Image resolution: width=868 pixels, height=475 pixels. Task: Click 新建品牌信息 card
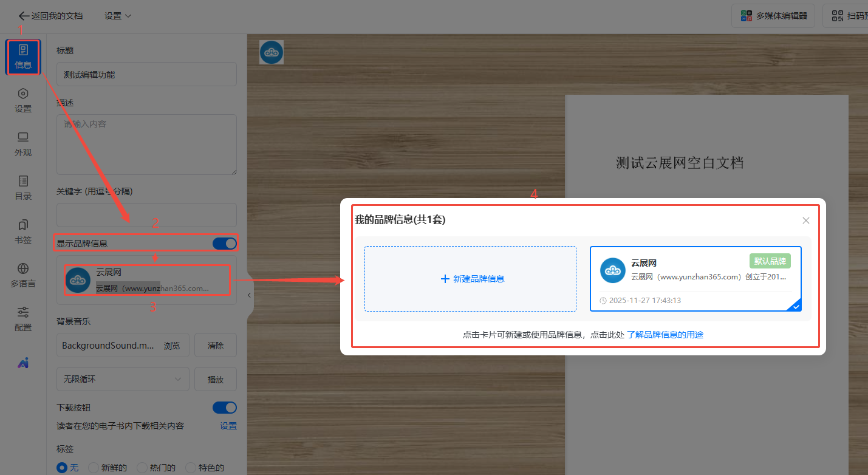pyautogui.click(x=470, y=279)
